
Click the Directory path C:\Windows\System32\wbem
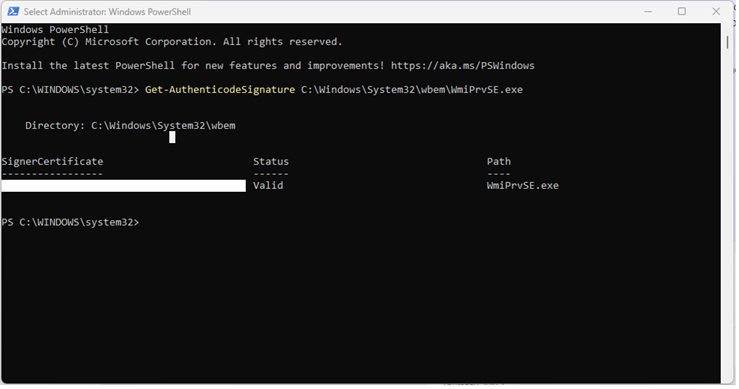tap(164, 126)
